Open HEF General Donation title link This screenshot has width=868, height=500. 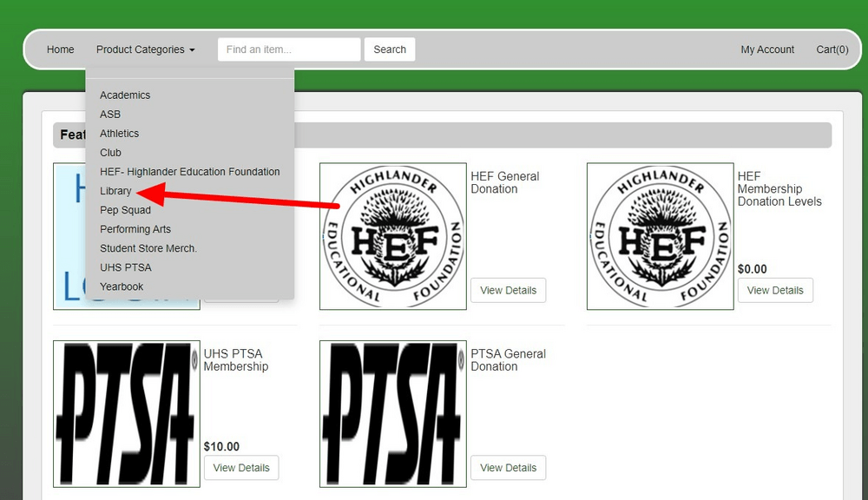505,182
